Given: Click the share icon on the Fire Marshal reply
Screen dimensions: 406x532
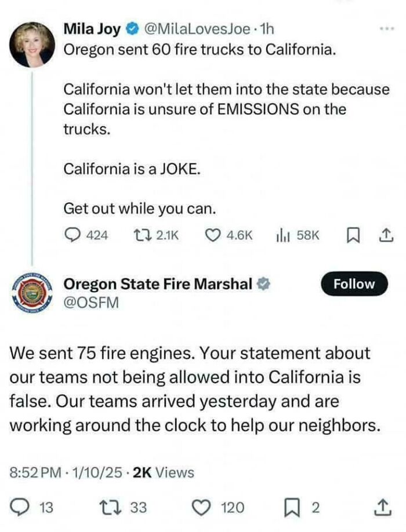Looking at the screenshot, I should (x=382, y=505).
